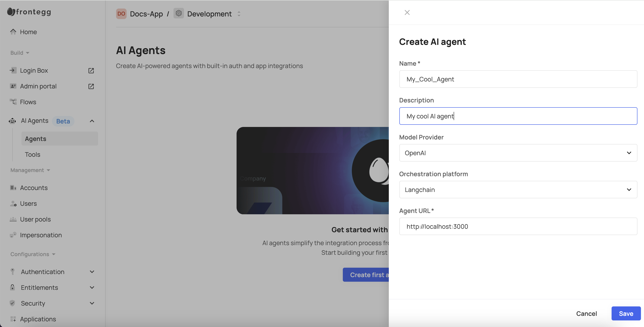Select Tools under AI Agents

32,154
